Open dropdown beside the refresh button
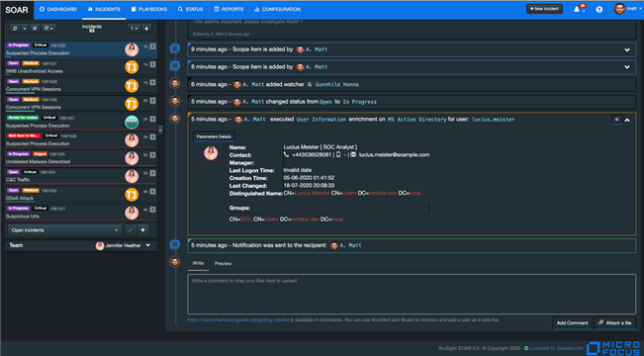 tap(24, 29)
